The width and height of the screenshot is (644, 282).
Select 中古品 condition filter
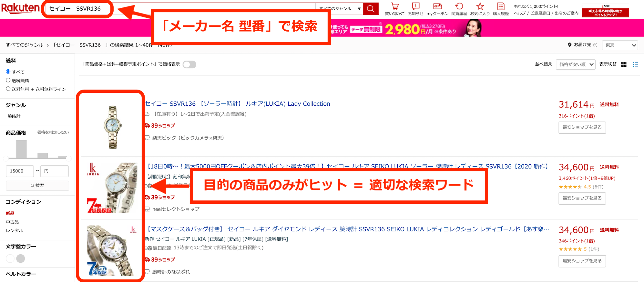click(12, 222)
